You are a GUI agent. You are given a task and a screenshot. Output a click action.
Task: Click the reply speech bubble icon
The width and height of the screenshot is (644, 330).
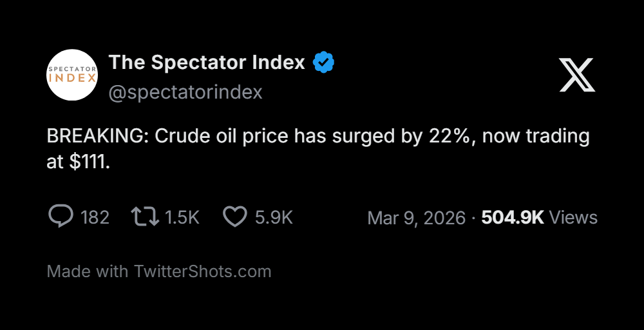click(61, 217)
